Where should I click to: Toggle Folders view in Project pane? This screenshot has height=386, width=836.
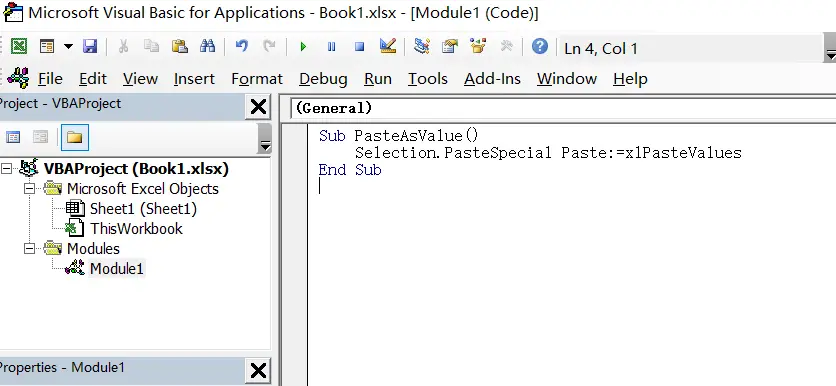pos(75,138)
